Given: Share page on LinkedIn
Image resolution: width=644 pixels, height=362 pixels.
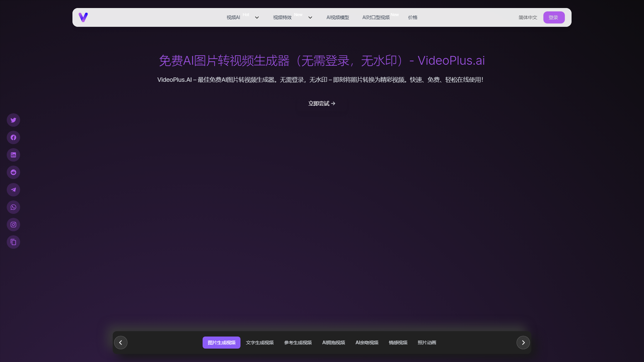Looking at the screenshot, I should (13, 155).
